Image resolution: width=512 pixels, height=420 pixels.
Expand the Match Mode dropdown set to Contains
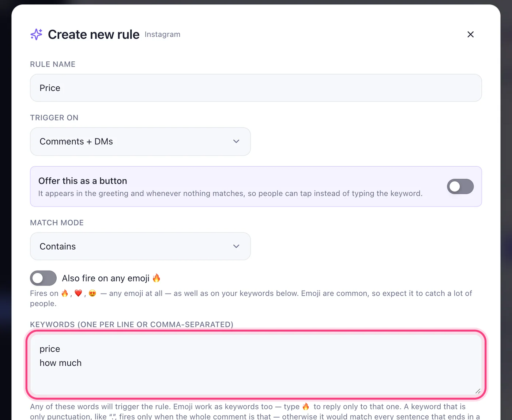tap(140, 246)
